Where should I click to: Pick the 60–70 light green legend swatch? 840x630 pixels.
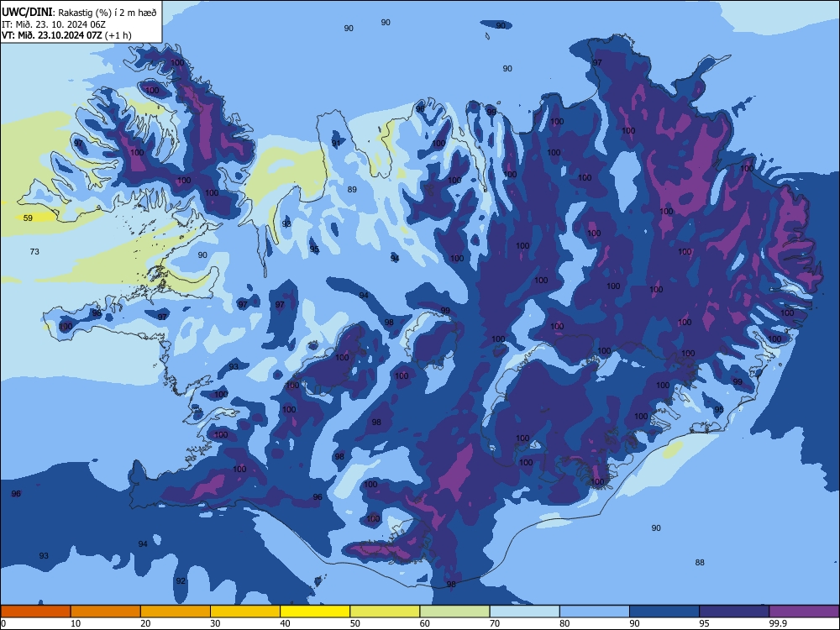click(454, 612)
